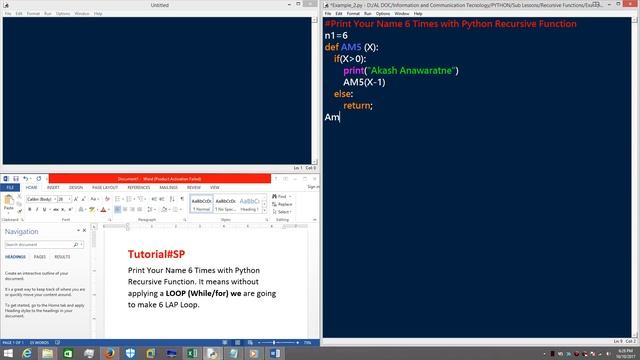This screenshot has width=640, height=360.
Task: Click the Replace button in the Editing group
Action: tap(282, 204)
